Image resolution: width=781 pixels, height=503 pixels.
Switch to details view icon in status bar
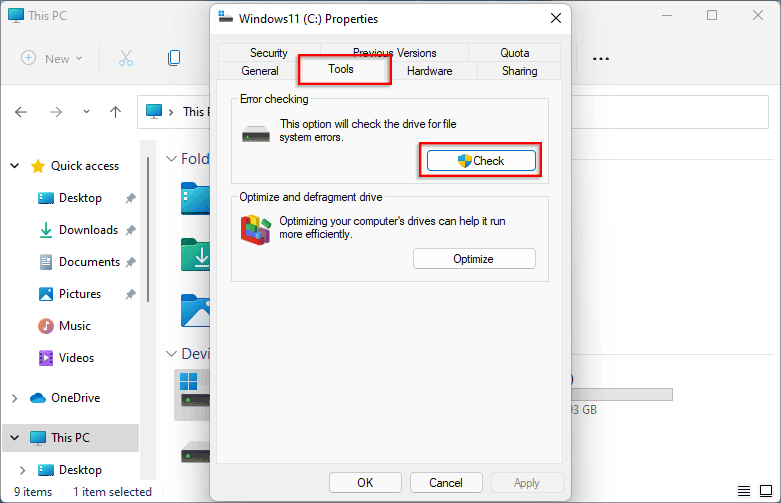point(744,491)
